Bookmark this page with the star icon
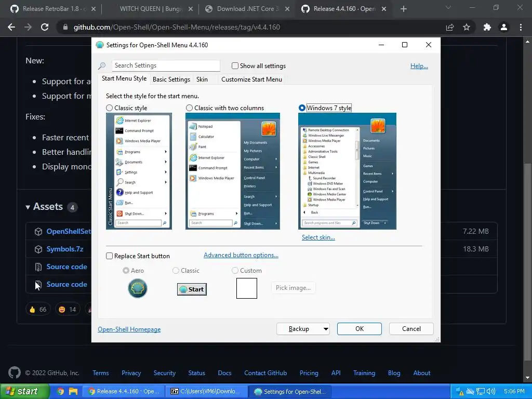This screenshot has height=399, width=532. [467, 27]
